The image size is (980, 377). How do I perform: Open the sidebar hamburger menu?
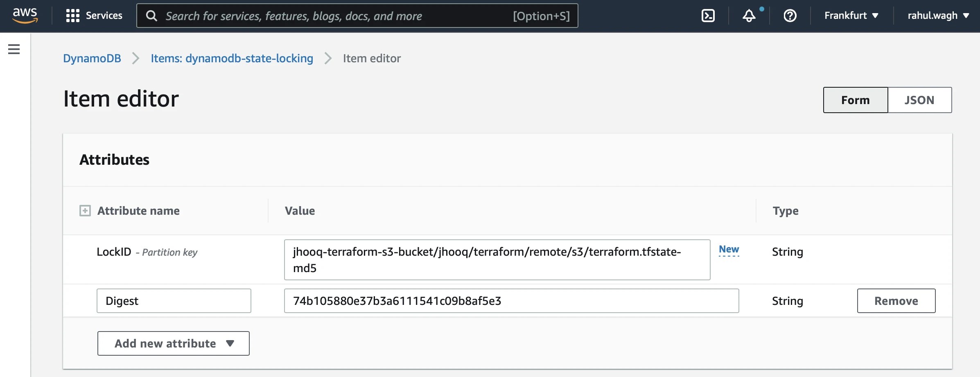(14, 49)
